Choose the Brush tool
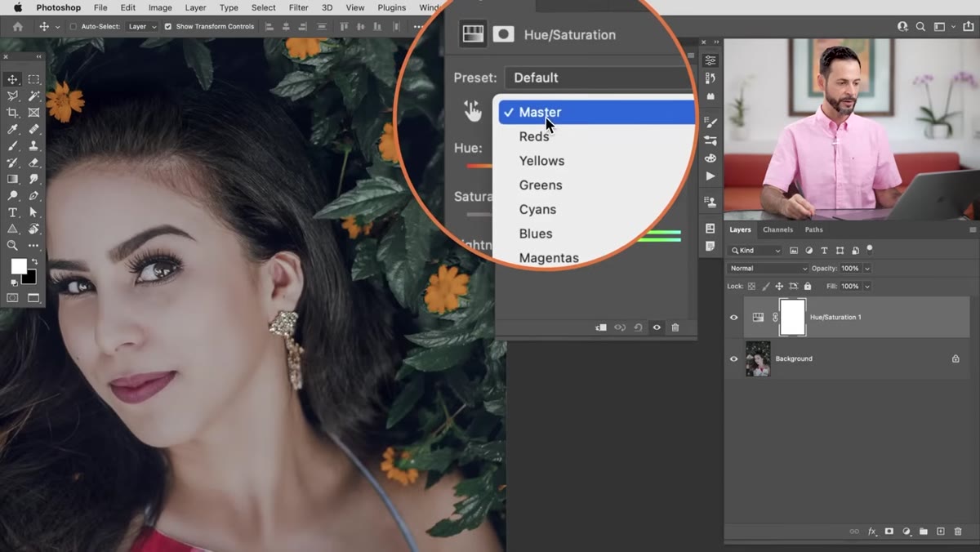 [13, 146]
